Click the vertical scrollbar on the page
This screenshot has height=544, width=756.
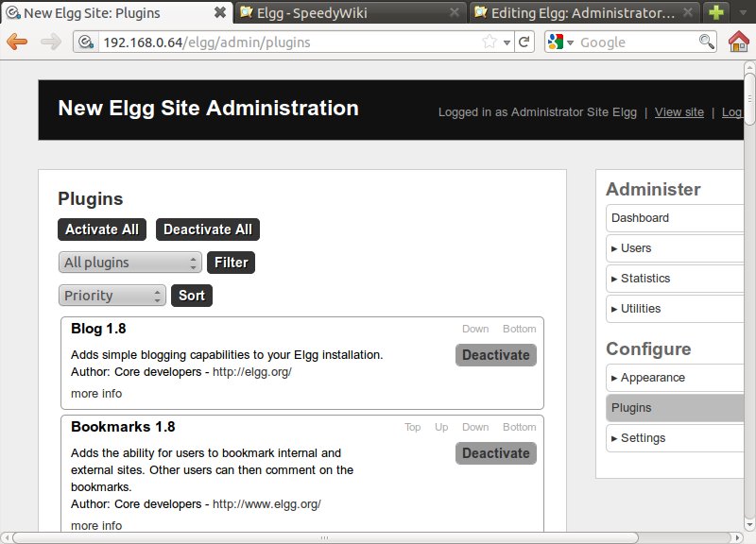(x=748, y=283)
